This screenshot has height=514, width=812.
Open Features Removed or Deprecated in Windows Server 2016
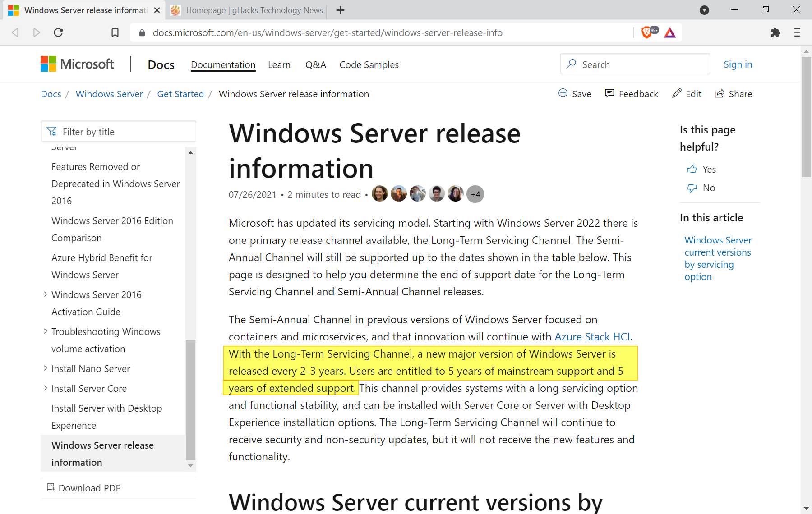pos(115,184)
